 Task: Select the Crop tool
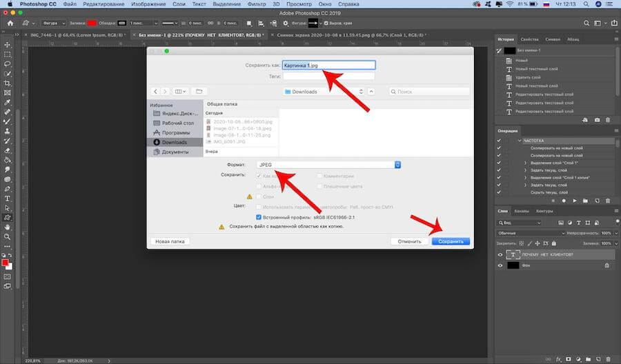7,83
